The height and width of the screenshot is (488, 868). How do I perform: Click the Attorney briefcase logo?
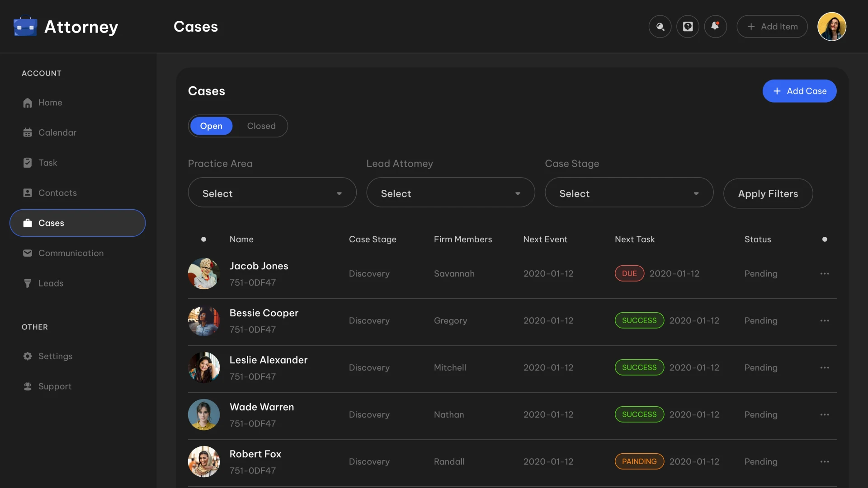click(x=25, y=27)
